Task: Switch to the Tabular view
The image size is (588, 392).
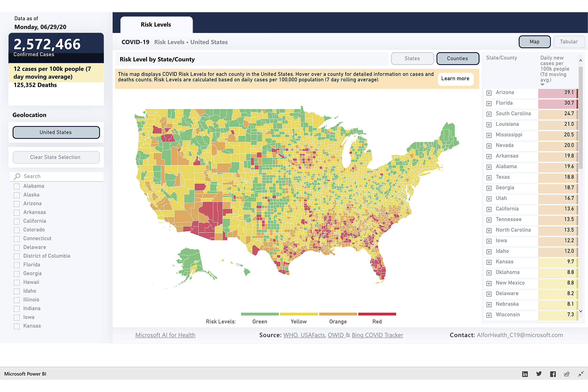Action: coord(569,42)
